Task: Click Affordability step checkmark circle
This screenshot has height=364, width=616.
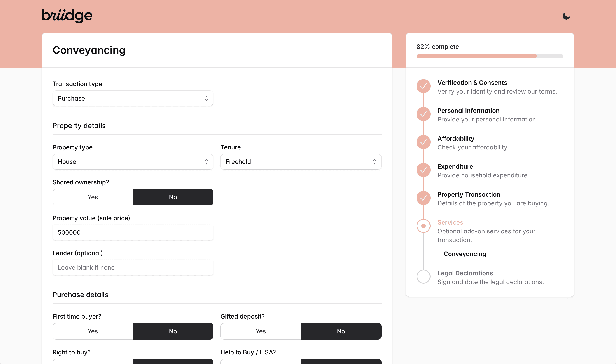Action: tap(423, 142)
